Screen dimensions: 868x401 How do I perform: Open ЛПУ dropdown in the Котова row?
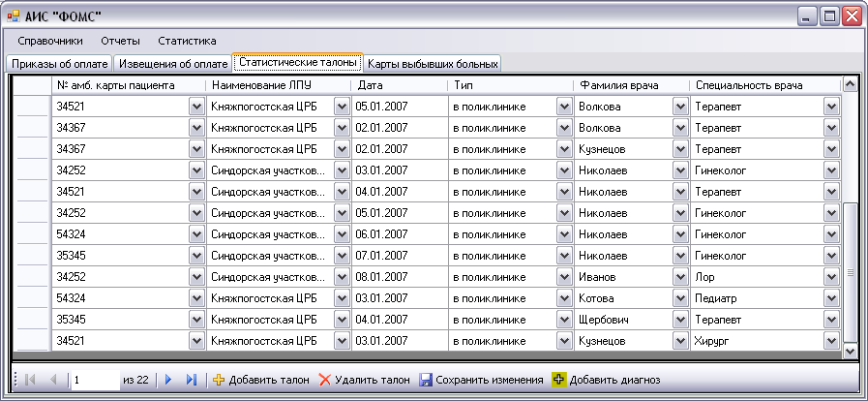tap(342, 298)
